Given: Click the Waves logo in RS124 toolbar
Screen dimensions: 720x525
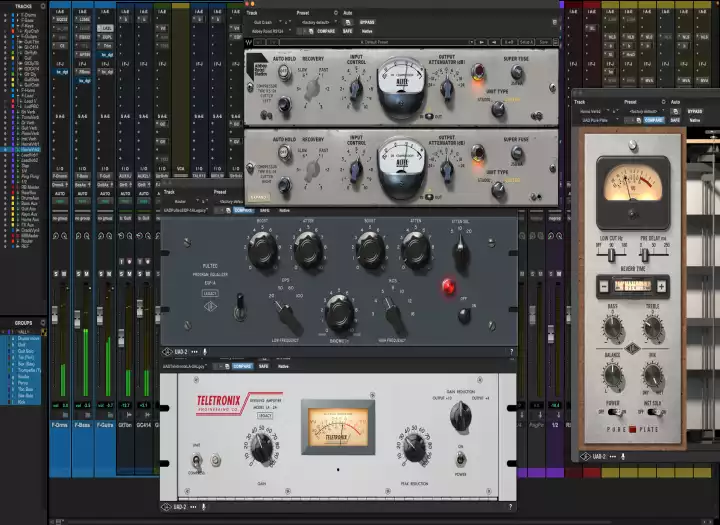Looking at the screenshot, I should click(249, 42).
